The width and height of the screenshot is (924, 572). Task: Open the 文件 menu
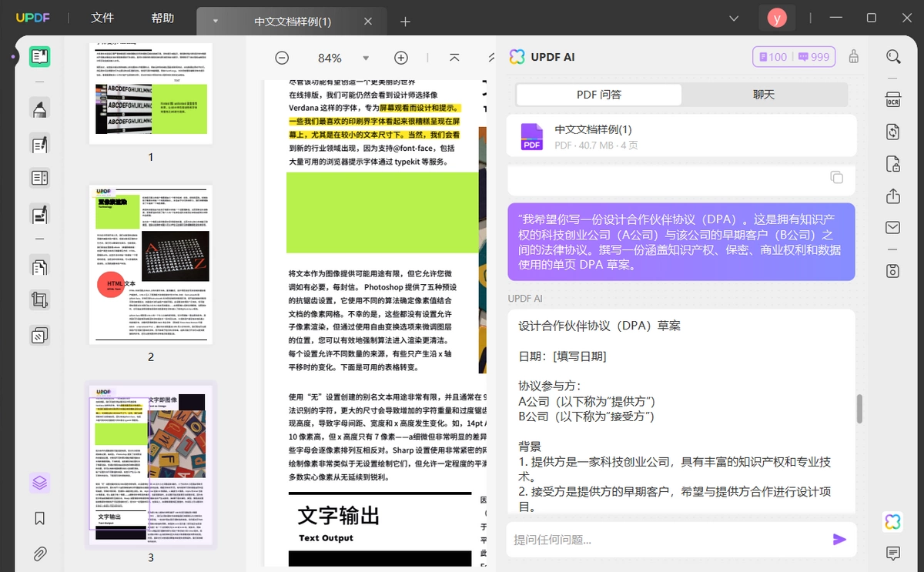(102, 18)
